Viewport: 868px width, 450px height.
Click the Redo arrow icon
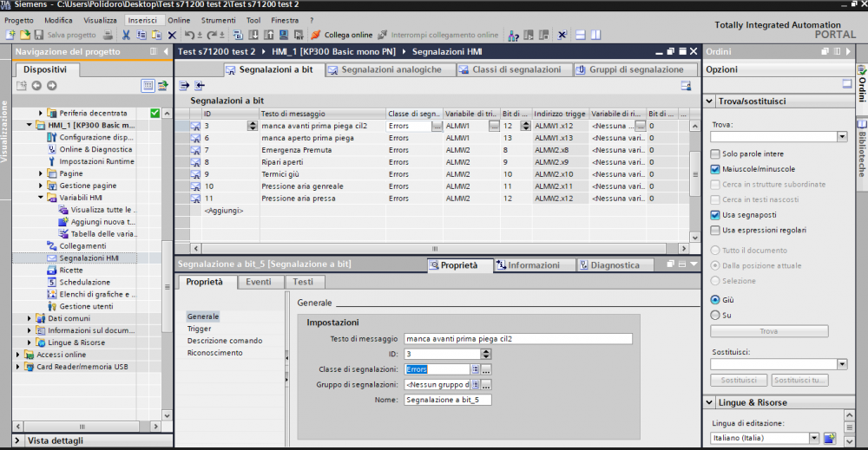(x=212, y=35)
